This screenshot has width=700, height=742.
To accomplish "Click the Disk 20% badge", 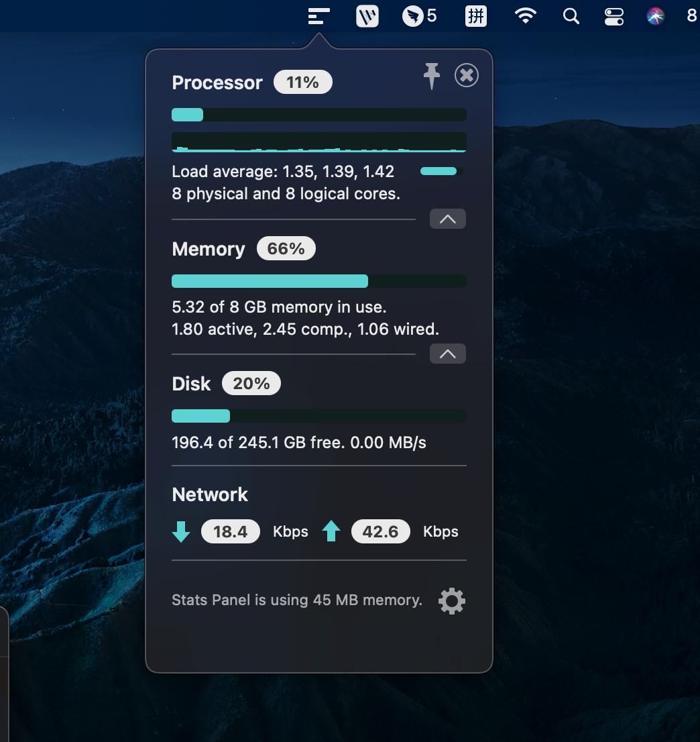I will [251, 384].
